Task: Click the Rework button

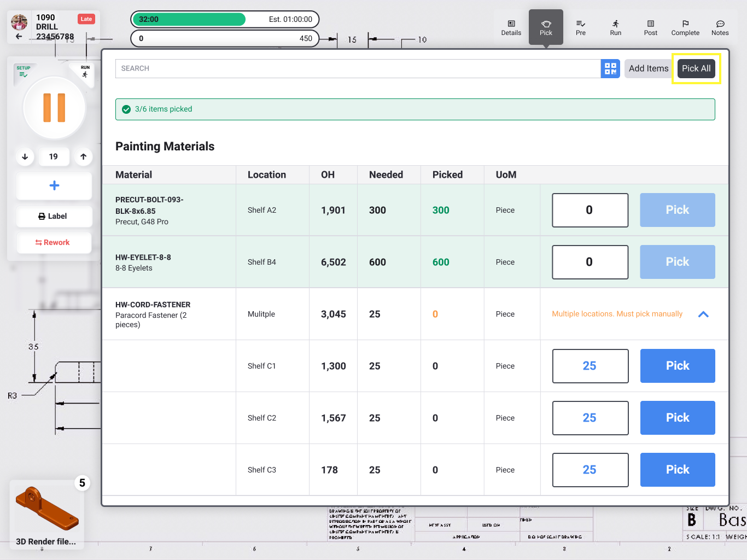Action: point(54,242)
